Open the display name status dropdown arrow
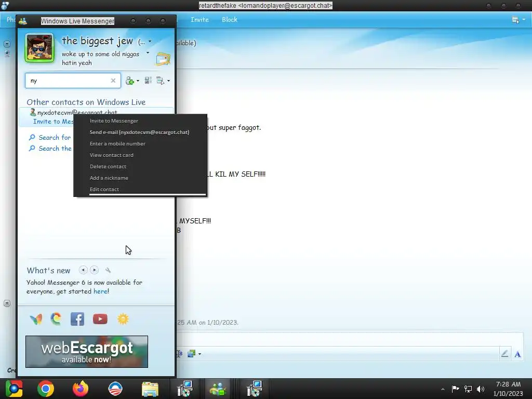 click(150, 42)
